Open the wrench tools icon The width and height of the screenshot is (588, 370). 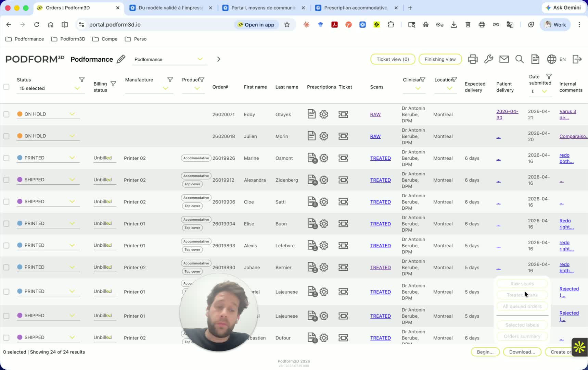click(x=488, y=59)
